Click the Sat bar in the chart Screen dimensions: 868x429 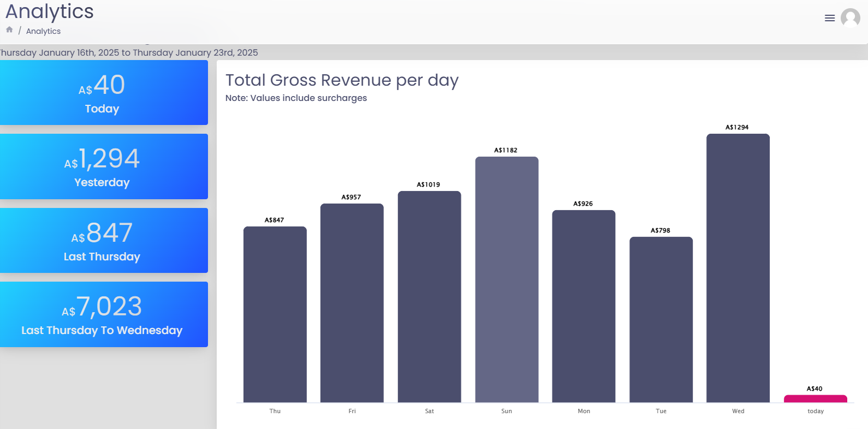[x=430, y=297]
